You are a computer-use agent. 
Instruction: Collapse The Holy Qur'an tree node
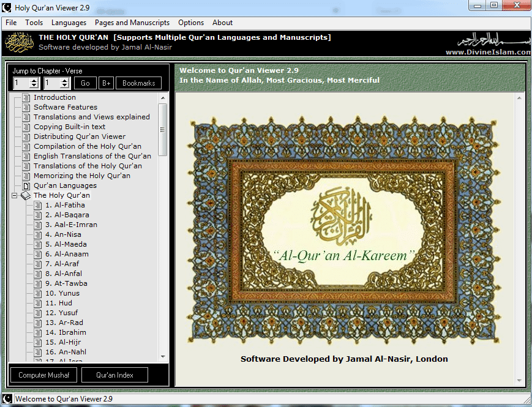[13, 195]
